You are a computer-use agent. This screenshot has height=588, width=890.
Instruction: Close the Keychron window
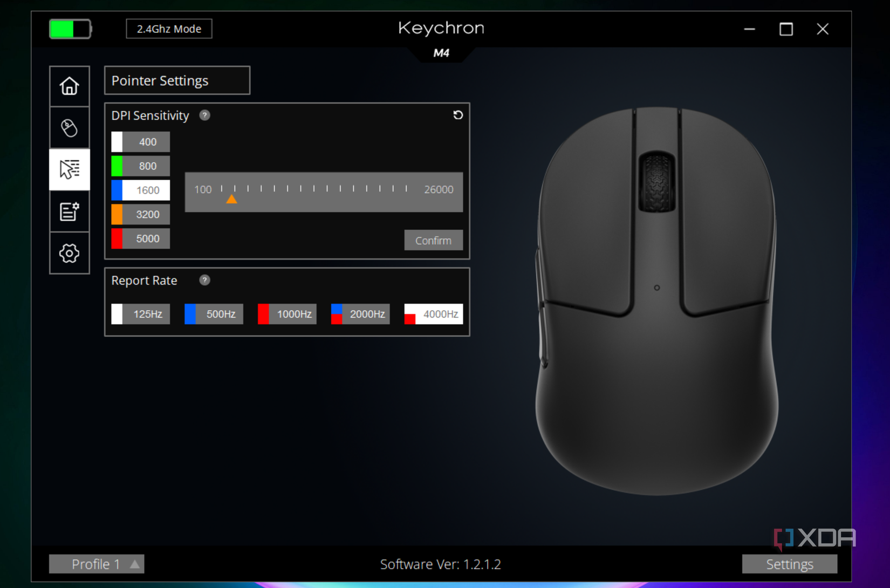tap(823, 29)
